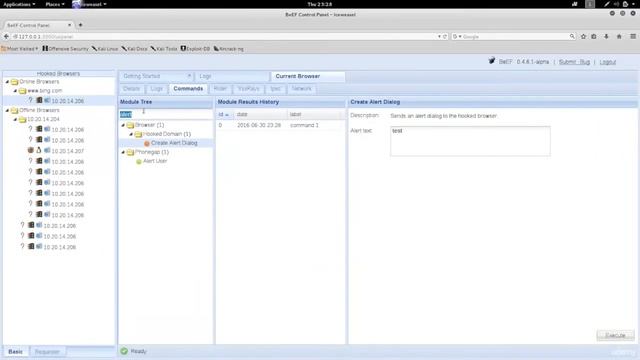Collapse the Online Browsers folder
This screenshot has height=360, width=640.
(7, 82)
